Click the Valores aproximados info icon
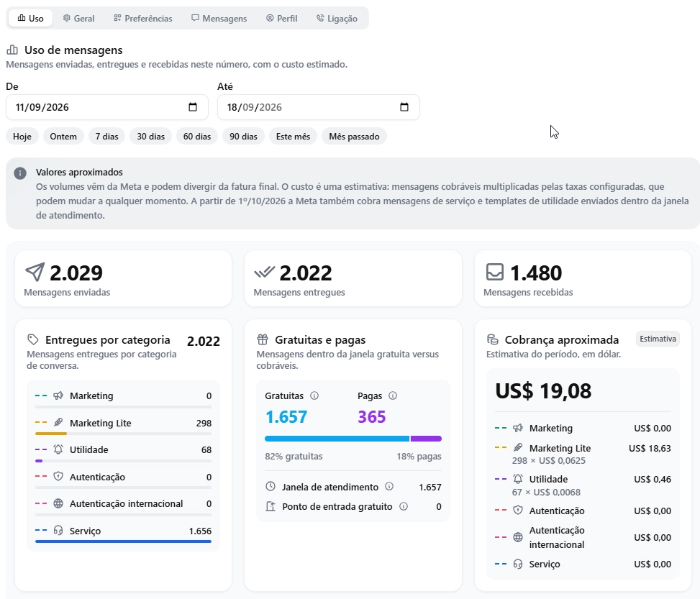 (x=20, y=173)
